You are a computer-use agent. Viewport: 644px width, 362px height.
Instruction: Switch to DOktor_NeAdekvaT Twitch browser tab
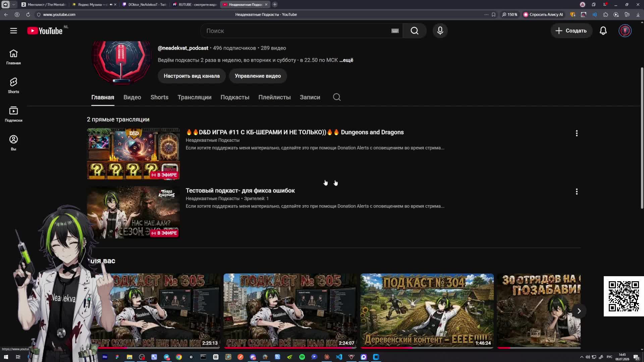click(x=145, y=4)
